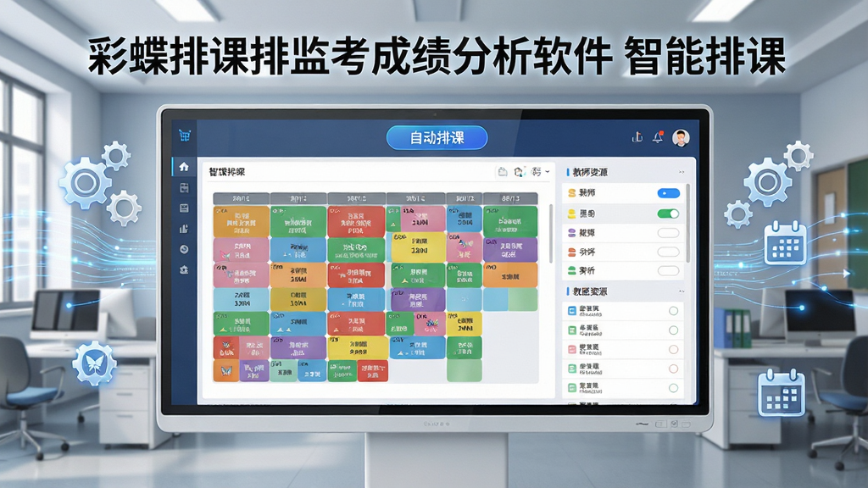Click the 自动排课 button

[x=437, y=138]
